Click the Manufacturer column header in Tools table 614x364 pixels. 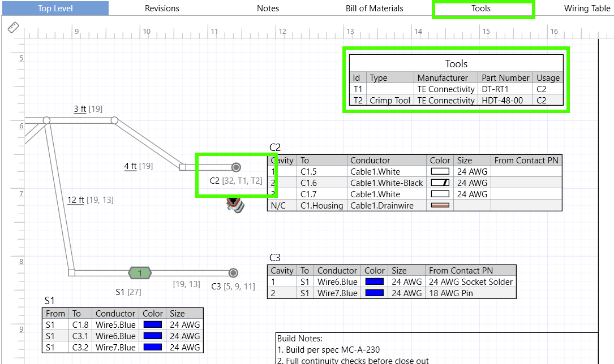445,78
